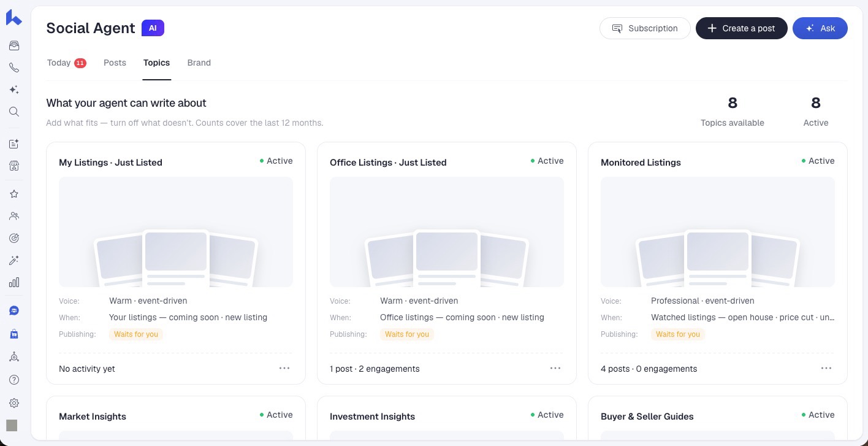Click 'Your listings — coming soon · new listing'
Screen dimensions: 868x446
tap(188, 317)
